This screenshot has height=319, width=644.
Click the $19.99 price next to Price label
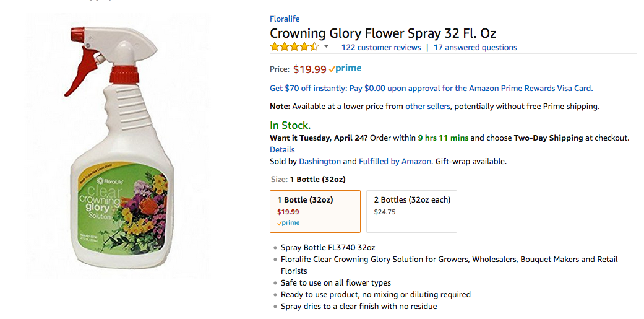309,69
